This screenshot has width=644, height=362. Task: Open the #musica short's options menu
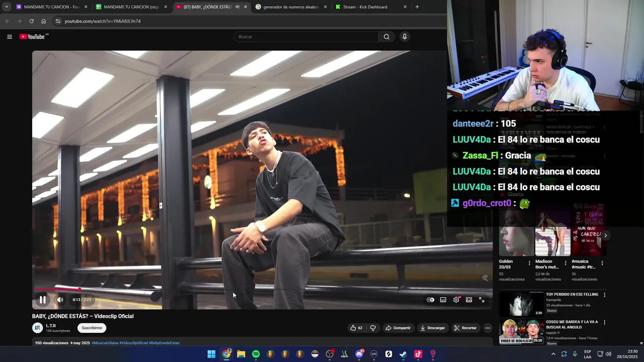tap(602, 263)
